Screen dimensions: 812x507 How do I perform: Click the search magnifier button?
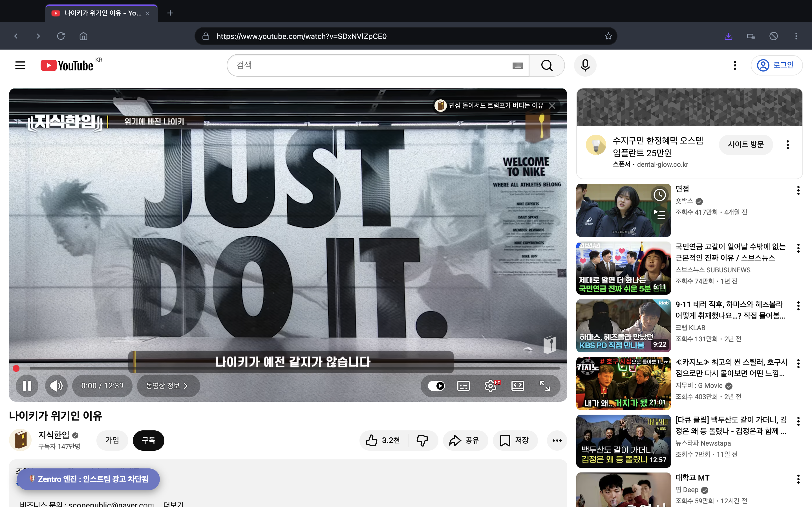click(547, 65)
